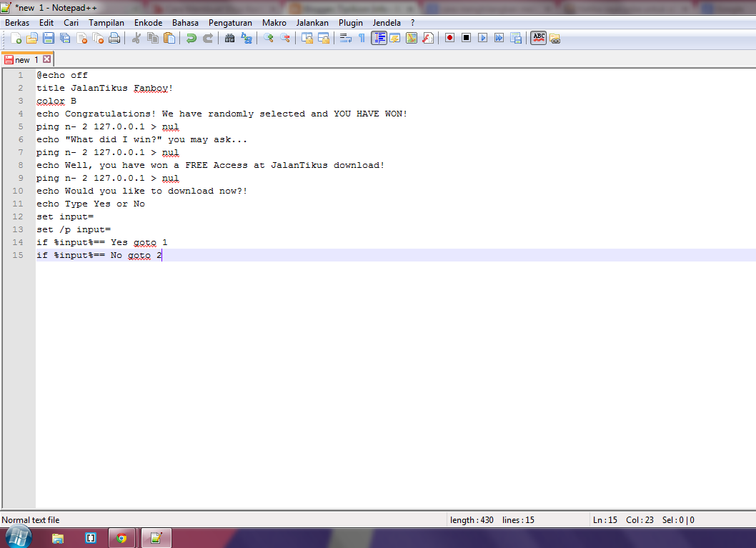
Task: Save the current file
Action: coord(49,38)
